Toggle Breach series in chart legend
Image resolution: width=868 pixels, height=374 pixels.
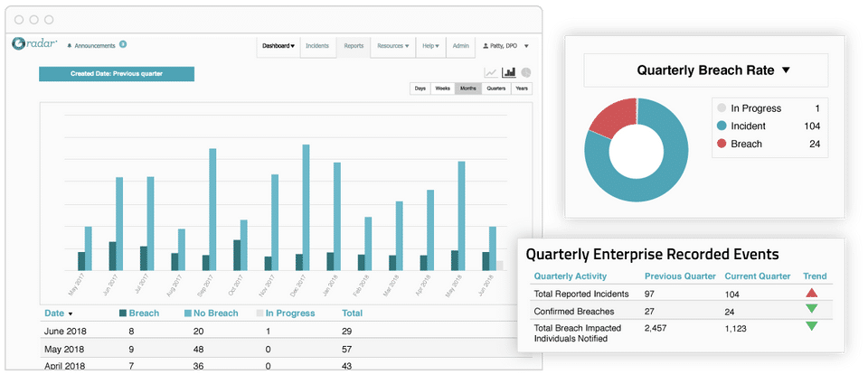[x=139, y=313]
